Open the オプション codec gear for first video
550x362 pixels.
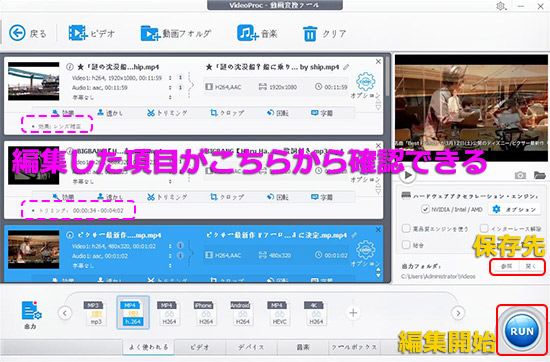pos(365,81)
